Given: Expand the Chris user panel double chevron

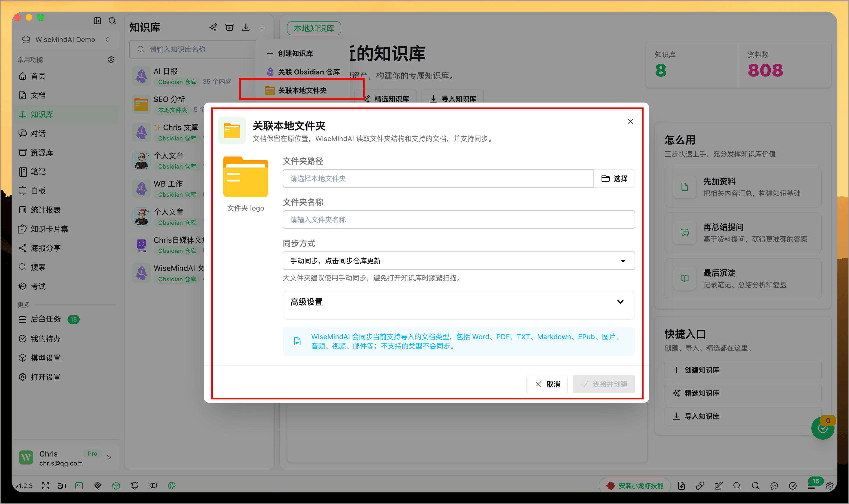Looking at the screenshot, I should pyautogui.click(x=109, y=457).
